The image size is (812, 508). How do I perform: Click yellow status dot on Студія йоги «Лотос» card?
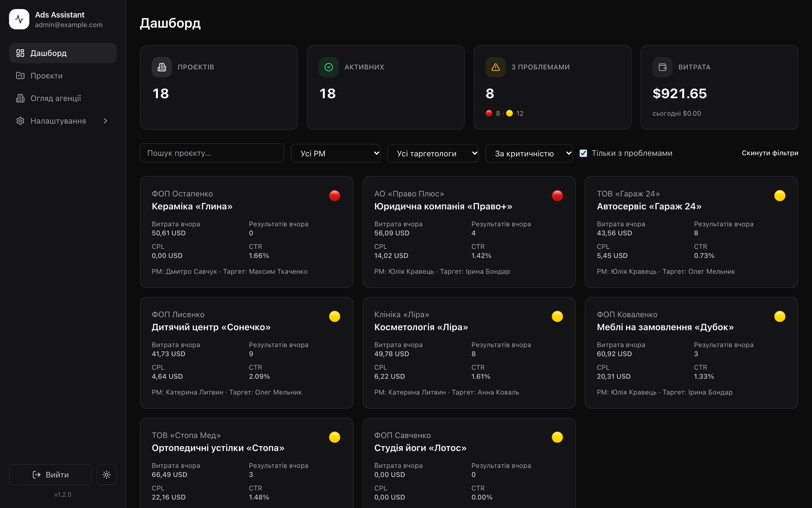(557, 437)
